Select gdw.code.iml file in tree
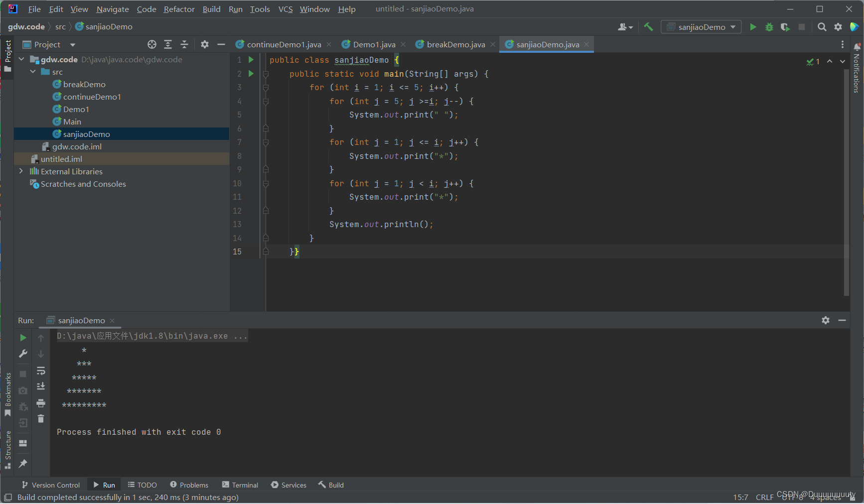This screenshot has width=864, height=504. 77,146
